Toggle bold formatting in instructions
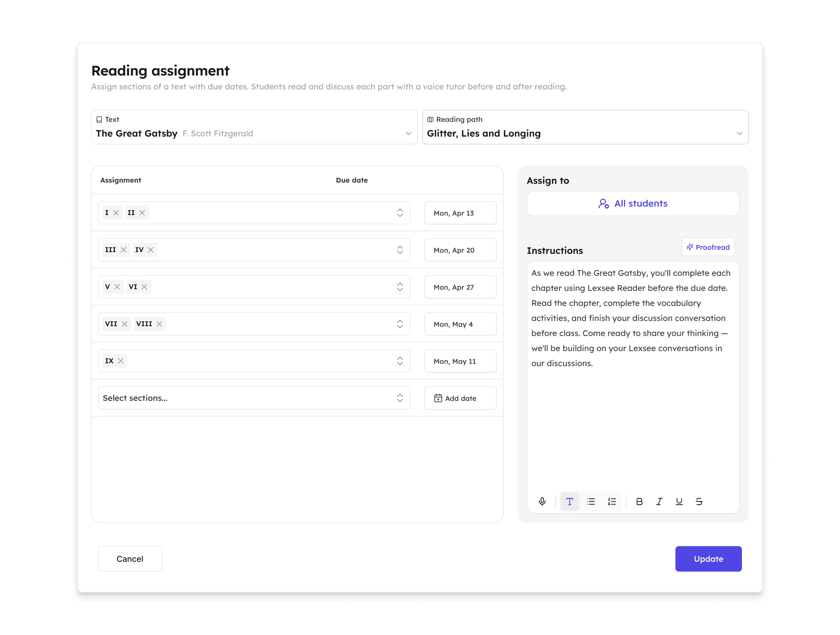Screen dimensions: 840x635 [639, 502]
